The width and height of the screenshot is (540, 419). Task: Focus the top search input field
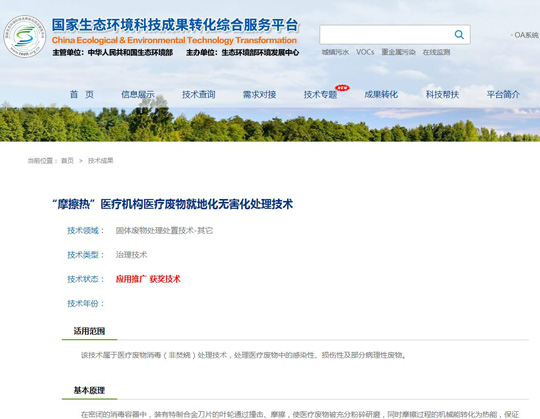point(395,34)
